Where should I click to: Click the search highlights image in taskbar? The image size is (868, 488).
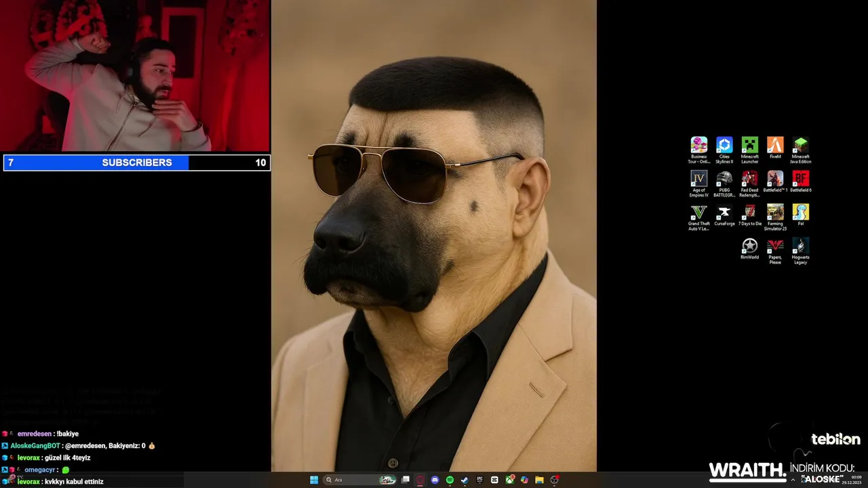pyautogui.click(x=387, y=480)
